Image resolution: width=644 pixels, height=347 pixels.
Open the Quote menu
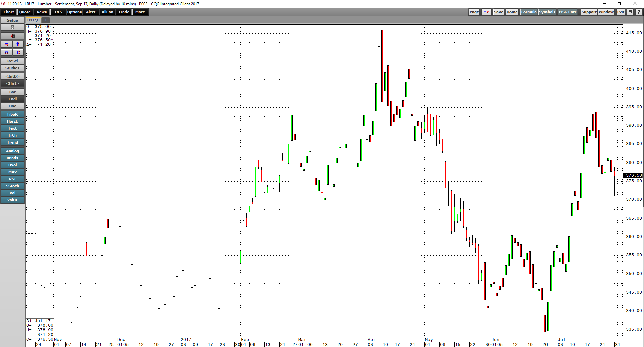coord(25,12)
